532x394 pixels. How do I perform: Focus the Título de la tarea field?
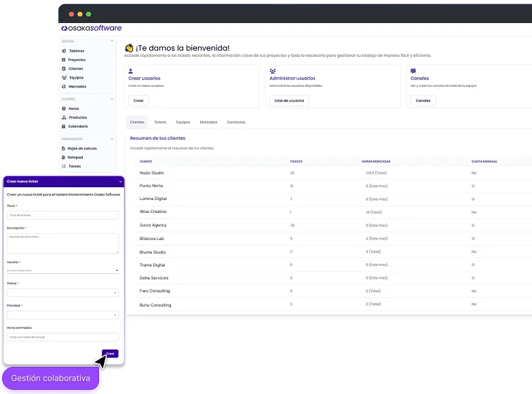pos(62,215)
